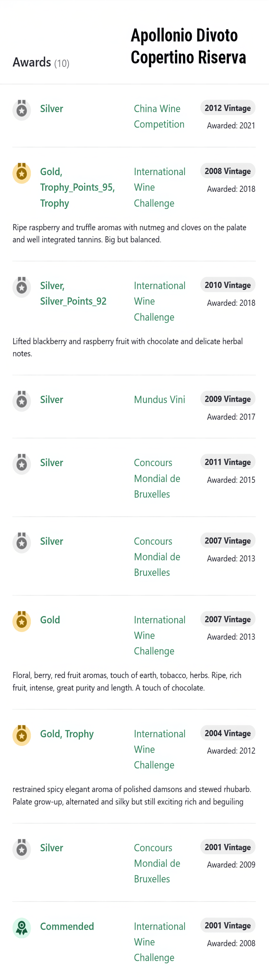Open Concours Mondial de Bruxelles for 2011 Vintage

[157, 478]
